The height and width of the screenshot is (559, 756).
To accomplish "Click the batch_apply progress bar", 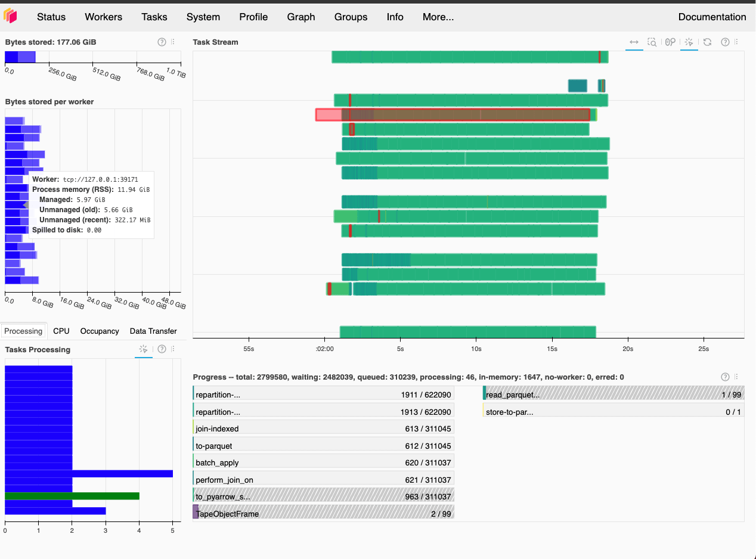I will click(x=323, y=462).
